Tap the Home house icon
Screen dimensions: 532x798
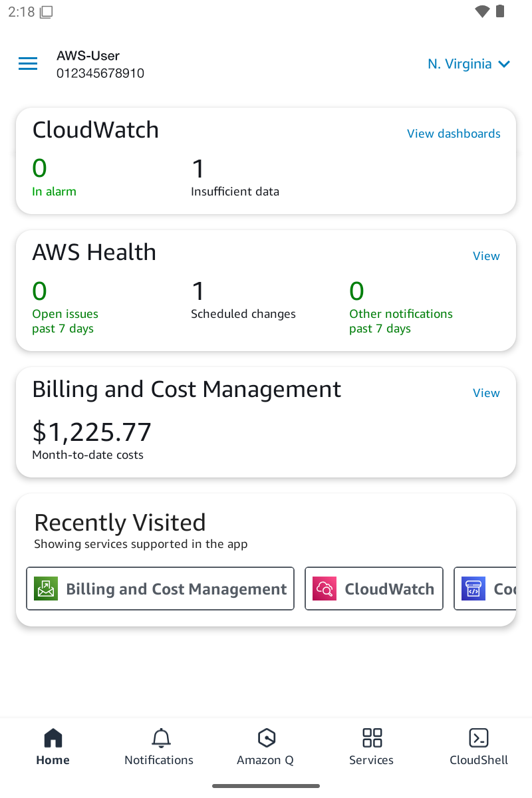[x=53, y=737]
